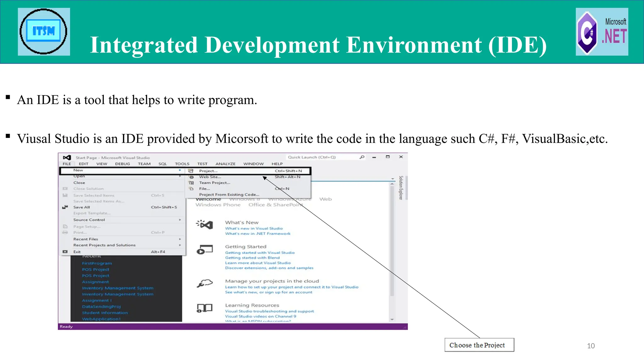
Task: Click the Visual Studio logo icon in title bar
Action: (67, 157)
